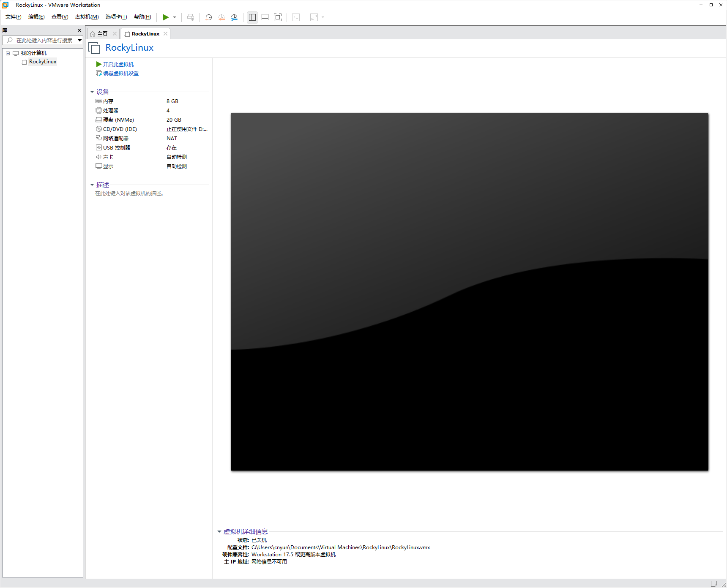The height and width of the screenshot is (588, 727).
Task: Click the green power on toolbar button
Action: pos(166,17)
